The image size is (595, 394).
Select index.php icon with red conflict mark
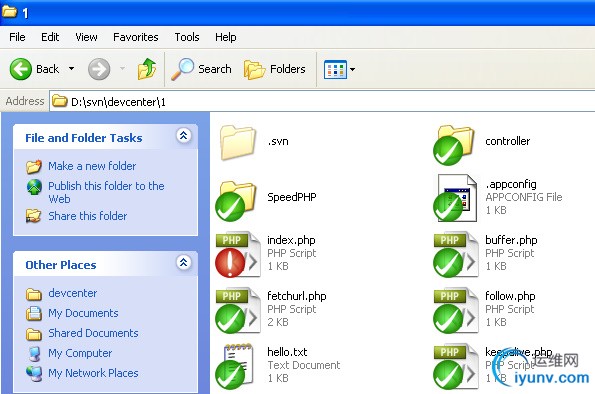(238, 254)
